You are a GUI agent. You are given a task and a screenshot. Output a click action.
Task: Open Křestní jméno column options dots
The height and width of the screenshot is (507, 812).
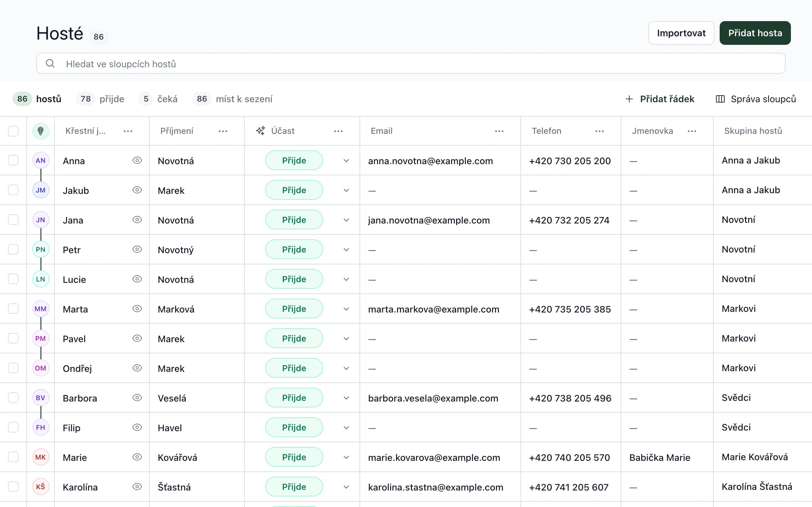[128, 131]
